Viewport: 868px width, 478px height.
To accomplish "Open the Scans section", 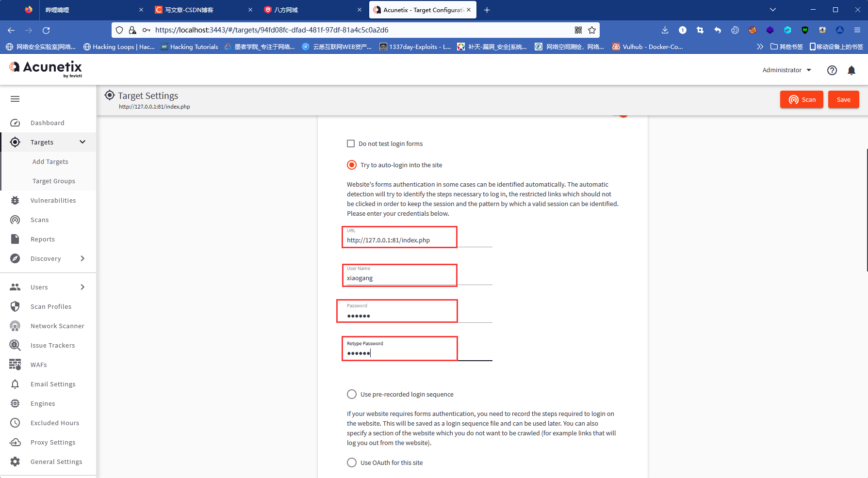I will point(39,220).
